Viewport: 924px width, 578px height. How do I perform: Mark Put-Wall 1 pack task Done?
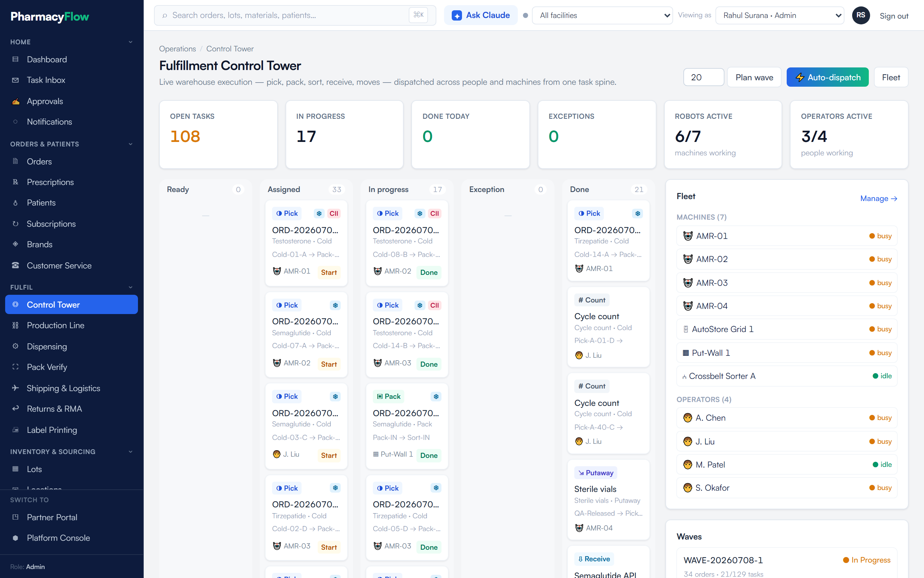[x=429, y=455]
